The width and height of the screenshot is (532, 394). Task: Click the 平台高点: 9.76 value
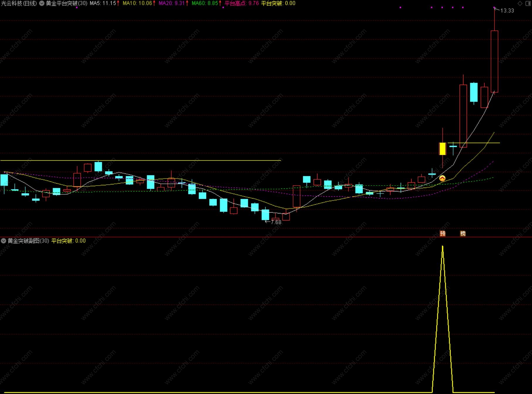(x=242, y=4)
